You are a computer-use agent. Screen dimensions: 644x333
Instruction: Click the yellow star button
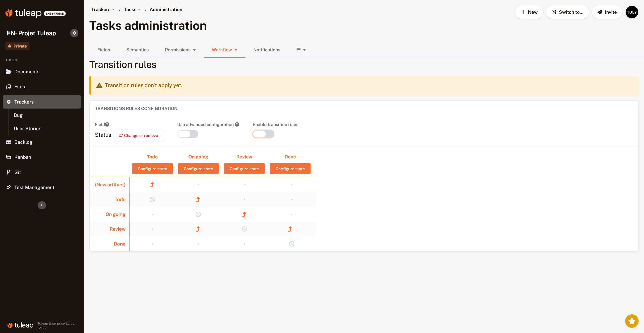pos(632,321)
